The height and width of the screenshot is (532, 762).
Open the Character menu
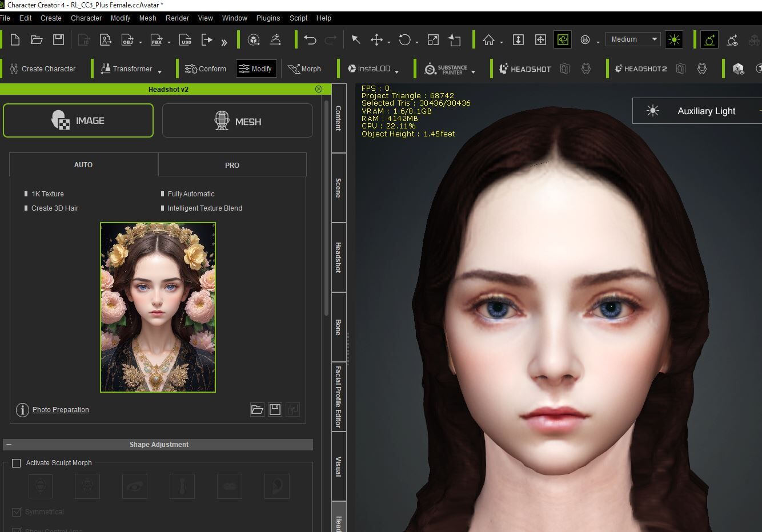(x=86, y=18)
